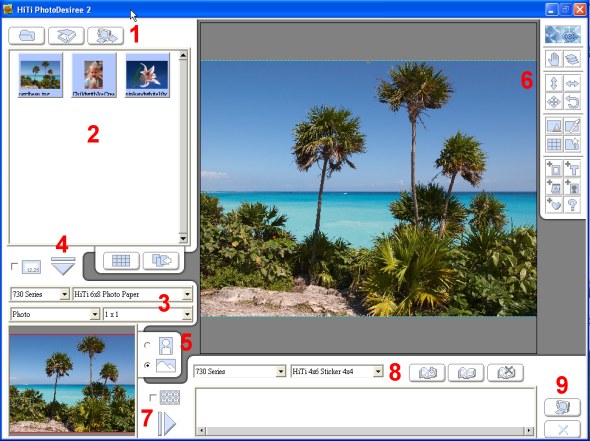Click the scanner import button

(x=66, y=36)
